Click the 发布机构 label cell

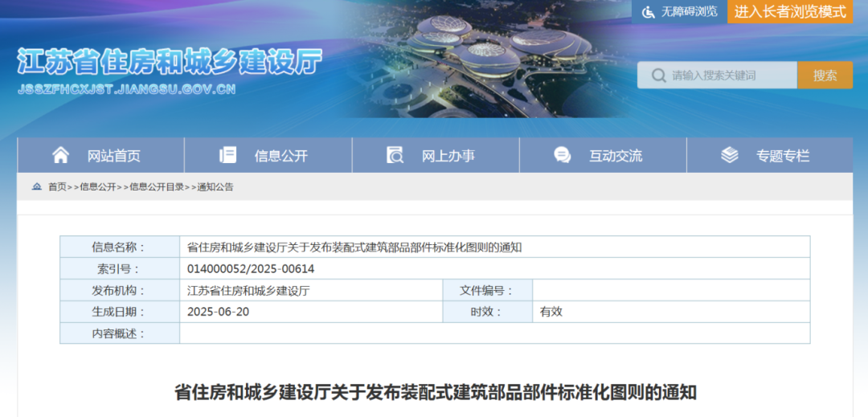[120, 290]
